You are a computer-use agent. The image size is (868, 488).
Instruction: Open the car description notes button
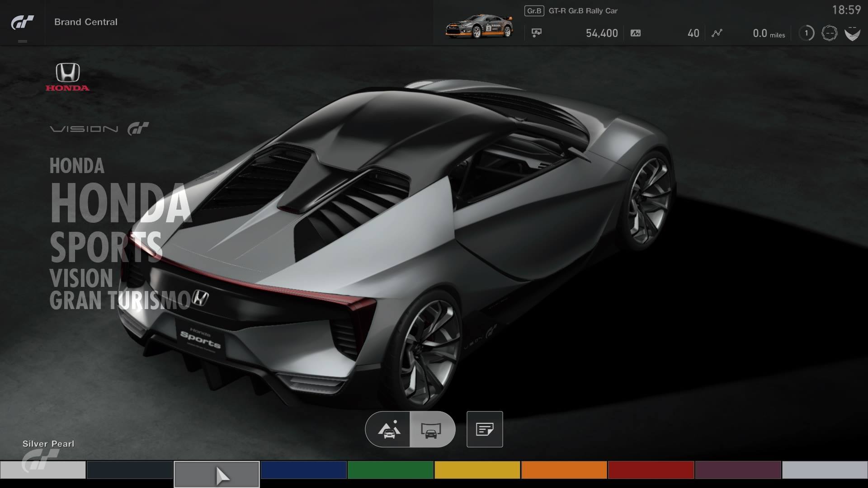click(485, 429)
